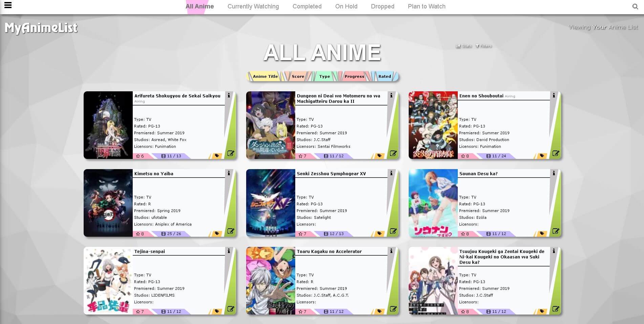The width and height of the screenshot is (644, 324).
Task: Edit the Toaru Kagaku no Accelerator entry
Action: tap(393, 309)
